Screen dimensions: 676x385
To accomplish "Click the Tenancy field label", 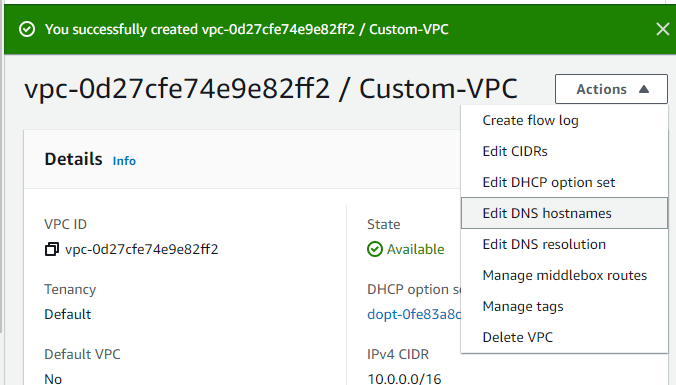I will pos(70,289).
